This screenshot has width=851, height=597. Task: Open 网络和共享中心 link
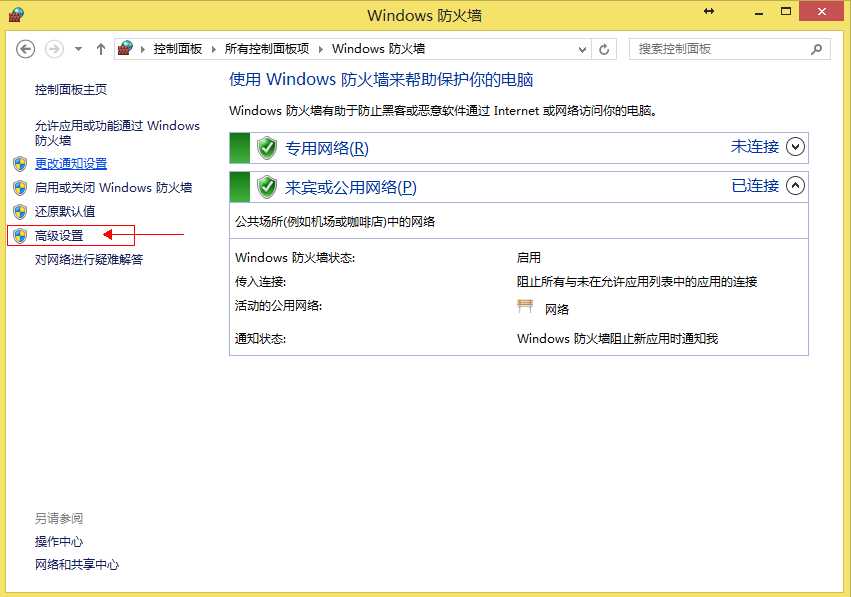click(77, 565)
